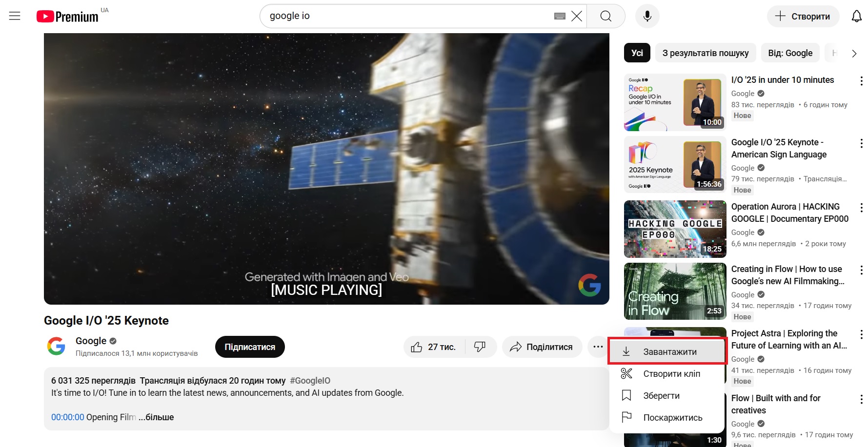Viewport: 868px width, 447px height.
Task: Choose Завантажити in the actions menu
Action: tap(667, 351)
